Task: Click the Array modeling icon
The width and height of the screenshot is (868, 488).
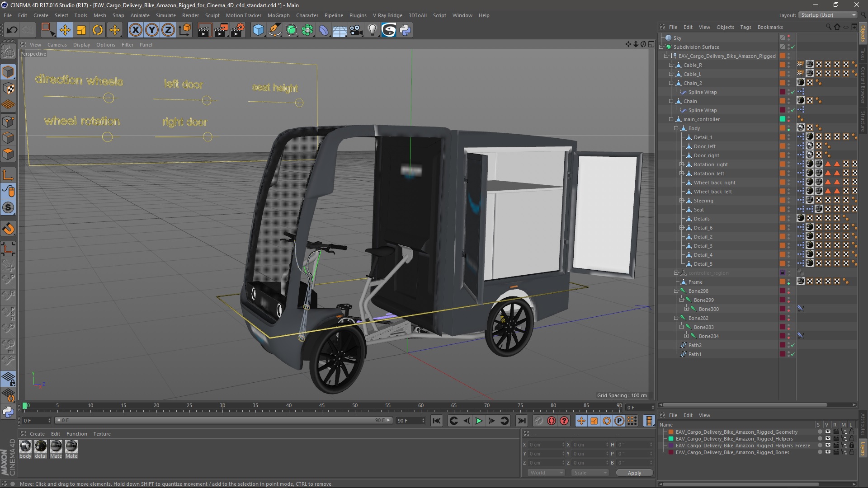Action: (307, 30)
